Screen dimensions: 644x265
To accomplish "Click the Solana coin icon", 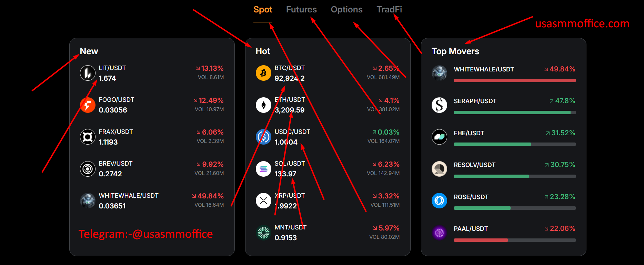I will tap(263, 169).
